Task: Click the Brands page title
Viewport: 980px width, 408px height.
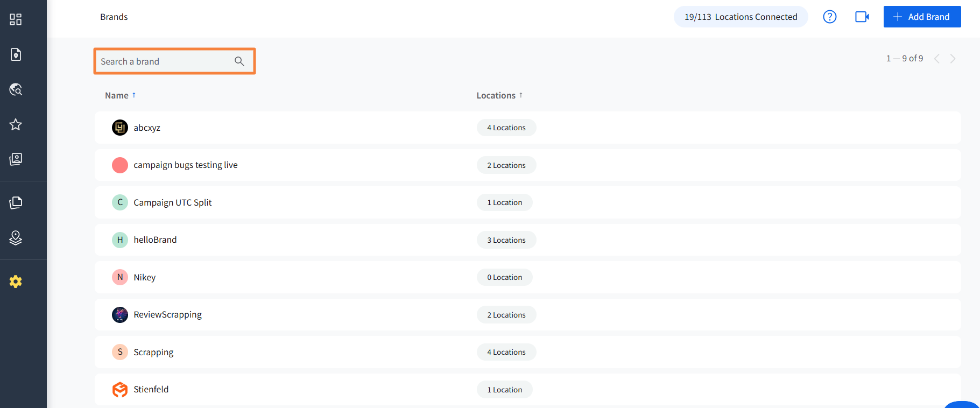Action: click(114, 17)
